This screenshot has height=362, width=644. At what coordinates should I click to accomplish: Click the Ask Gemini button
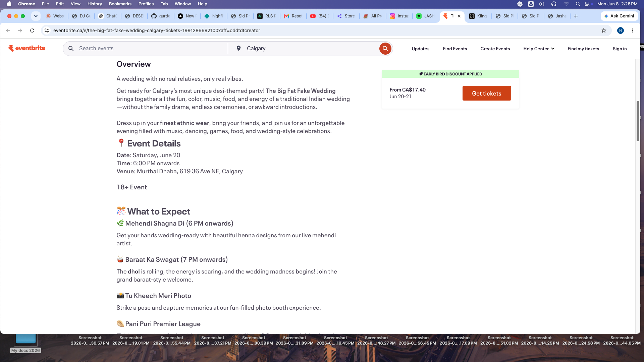click(x=619, y=16)
